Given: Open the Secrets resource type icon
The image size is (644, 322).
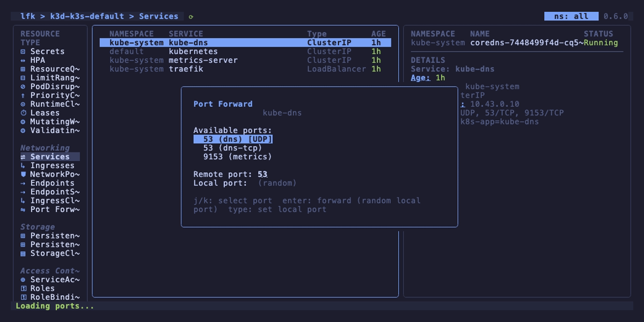Looking at the screenshot, I should tap(23, 52).
